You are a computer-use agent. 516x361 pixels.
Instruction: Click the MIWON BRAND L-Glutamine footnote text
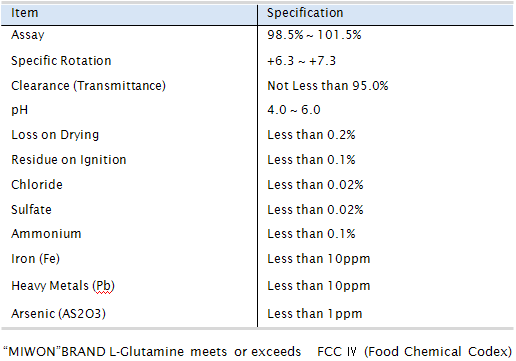152,352
